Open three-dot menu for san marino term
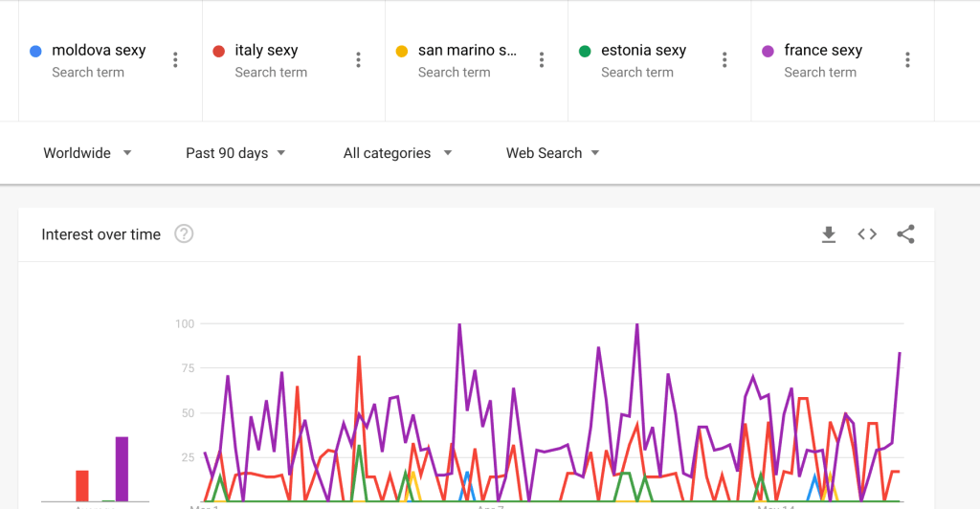 point(542,60)
